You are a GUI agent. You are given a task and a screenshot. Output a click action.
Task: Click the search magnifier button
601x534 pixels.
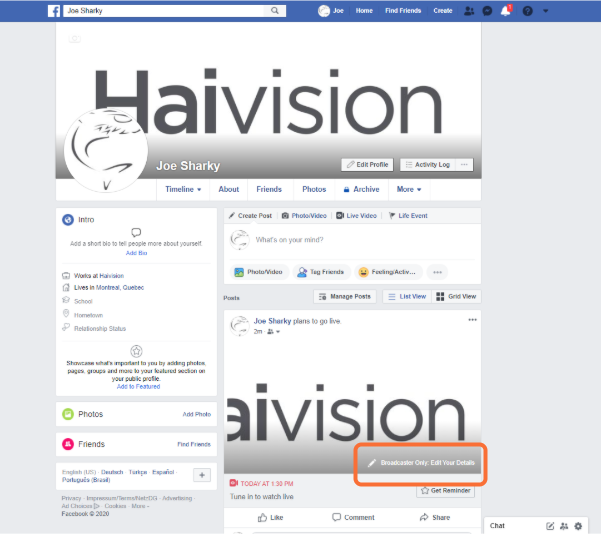(x=275, y=11)
